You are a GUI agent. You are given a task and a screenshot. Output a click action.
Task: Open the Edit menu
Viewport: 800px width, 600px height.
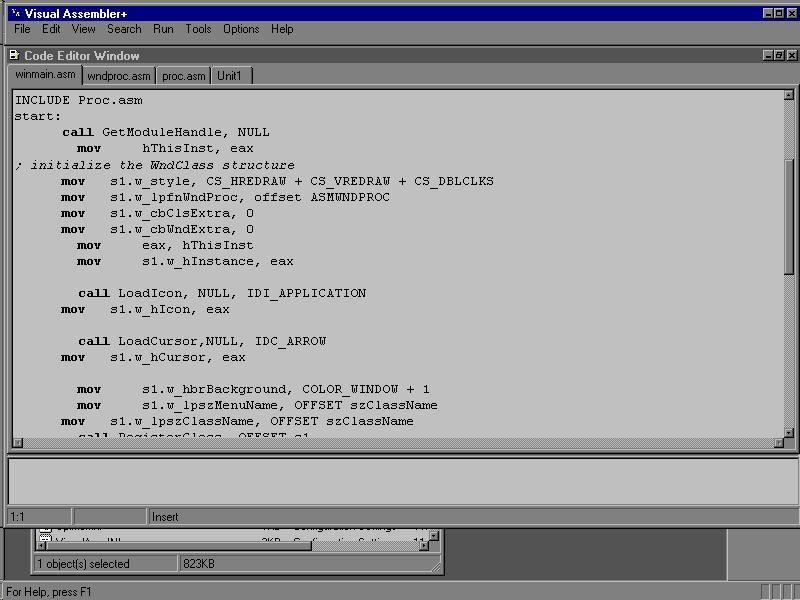[51, 29]
